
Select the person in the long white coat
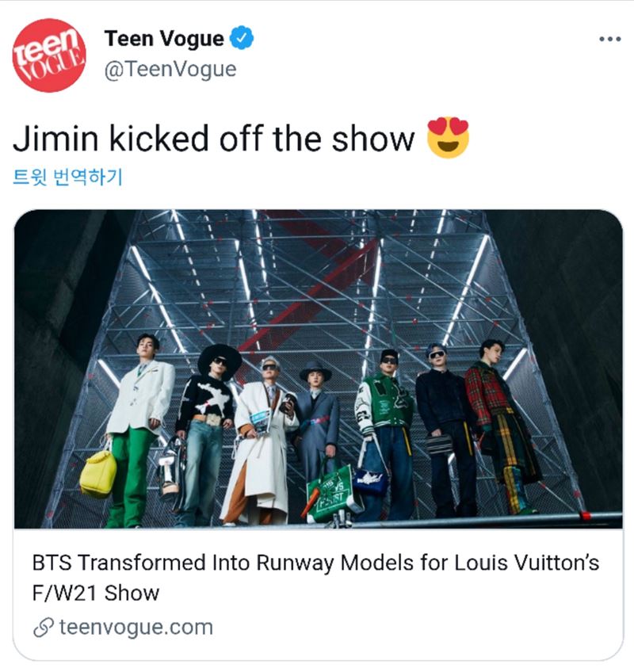(262, 441)
